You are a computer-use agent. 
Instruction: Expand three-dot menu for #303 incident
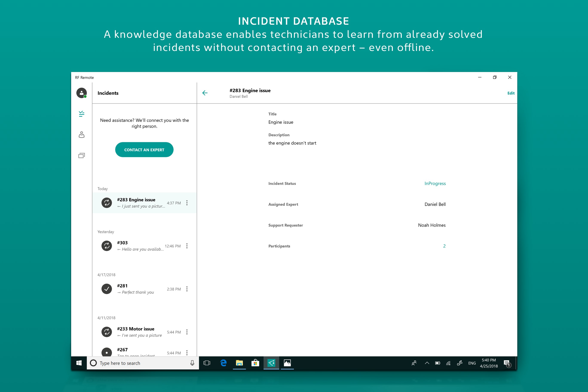tap(187, 246)
